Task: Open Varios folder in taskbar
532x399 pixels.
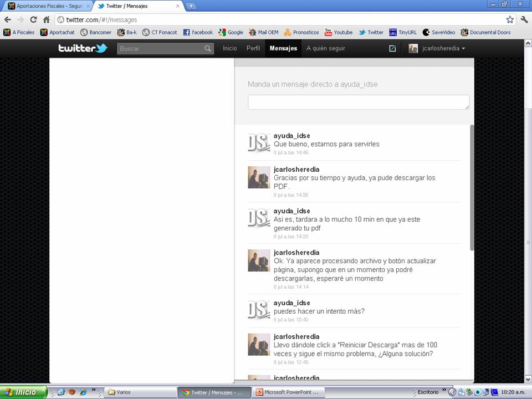Action: (140, 392)
